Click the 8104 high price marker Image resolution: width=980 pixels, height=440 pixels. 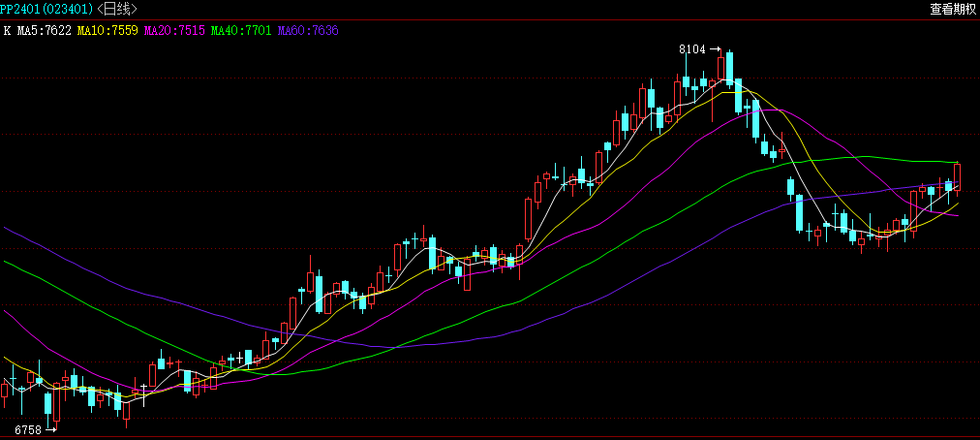691,48
